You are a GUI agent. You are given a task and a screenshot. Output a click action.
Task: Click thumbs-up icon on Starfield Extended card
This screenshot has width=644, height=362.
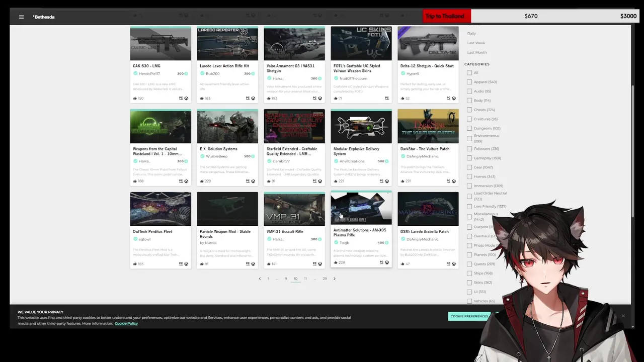click(x=269, y=181)
